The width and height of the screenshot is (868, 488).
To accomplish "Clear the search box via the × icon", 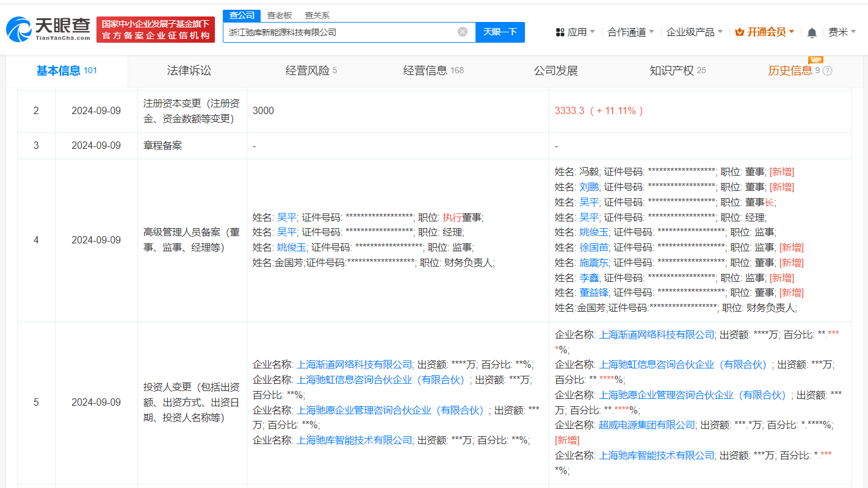I will tap(462, 32).
